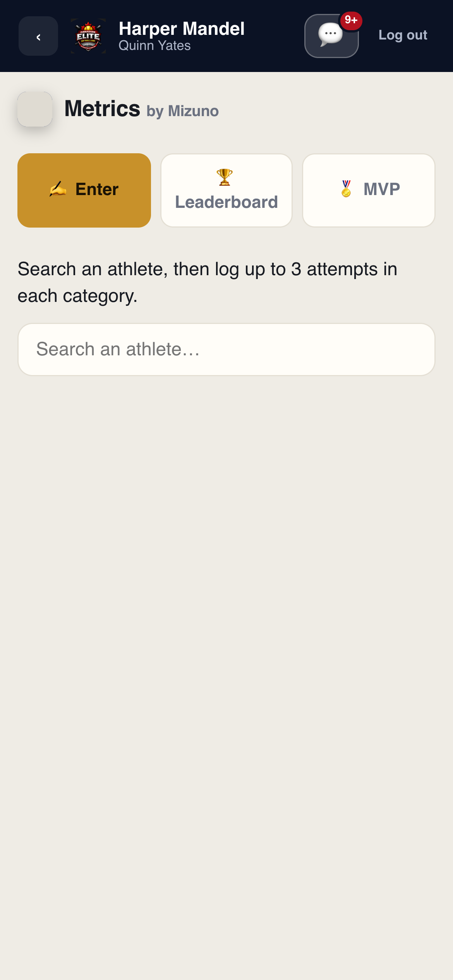Switch to the Leaderboard tab

pyautogui.click(x=226, y=190)
